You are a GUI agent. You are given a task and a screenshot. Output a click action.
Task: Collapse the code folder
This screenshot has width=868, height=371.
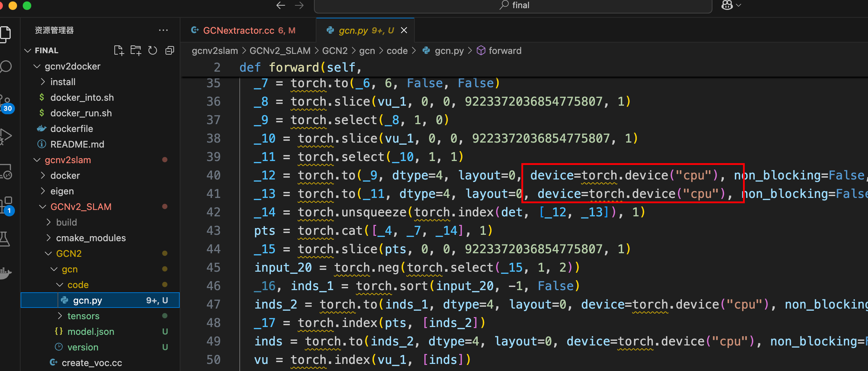(x=78, y=285)
